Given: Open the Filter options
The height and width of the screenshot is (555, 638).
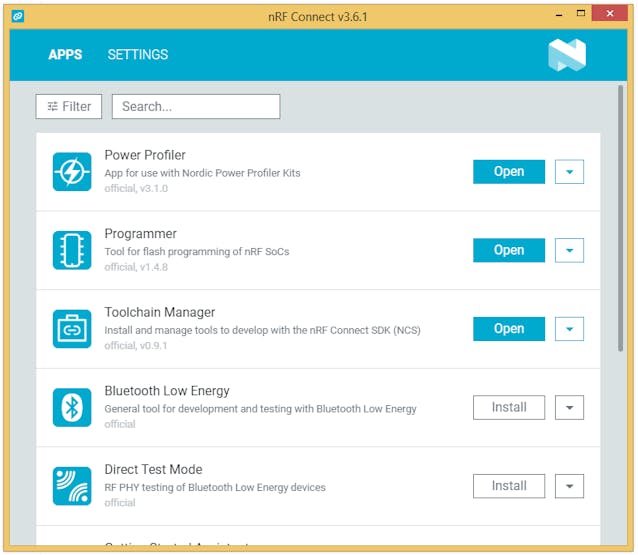Looking at the screenshot, I should [x=69, y=107].
